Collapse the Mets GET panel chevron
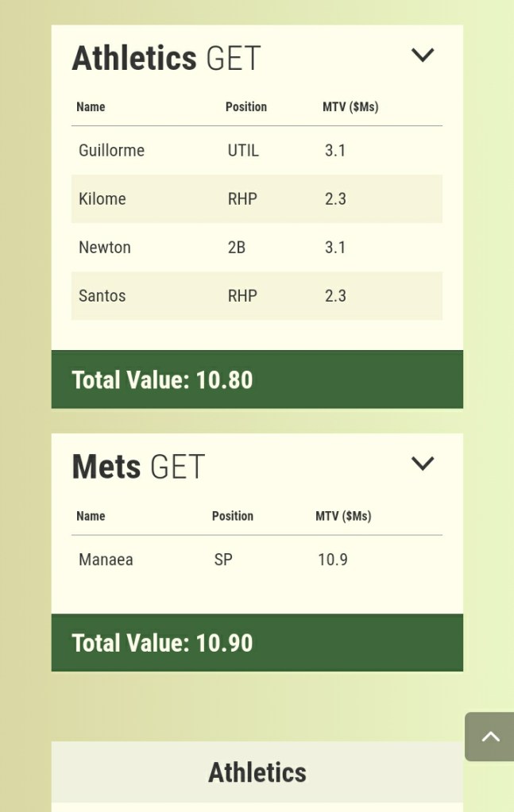Viewport: 514px width, 812px height. (x=423, y=463)
